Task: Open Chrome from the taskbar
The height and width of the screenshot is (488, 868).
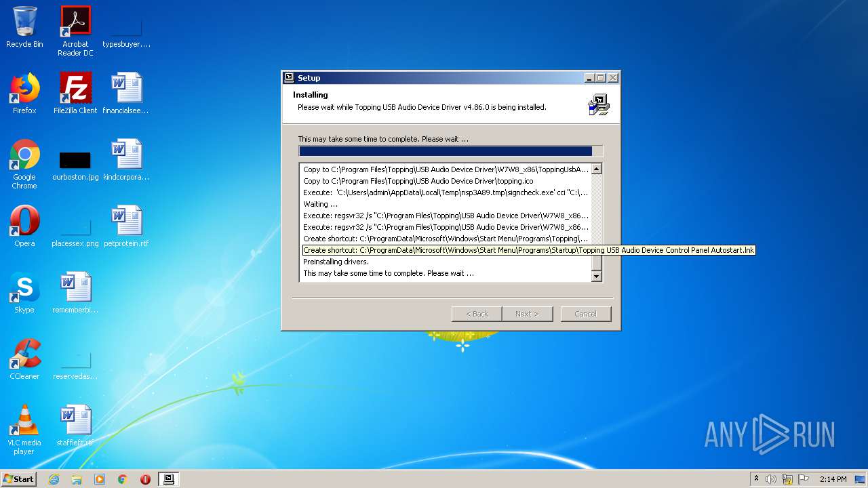Action: point(123,479)
